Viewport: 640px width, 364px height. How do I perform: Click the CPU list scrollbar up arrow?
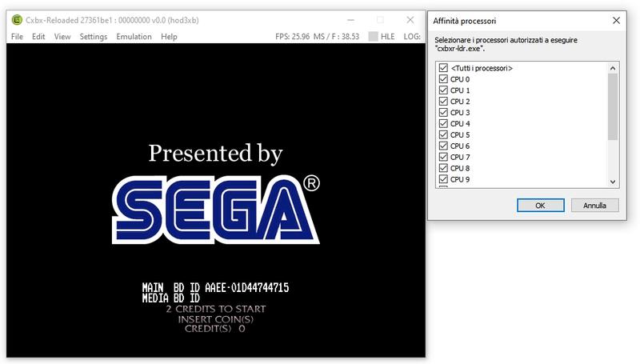(613, 68)
